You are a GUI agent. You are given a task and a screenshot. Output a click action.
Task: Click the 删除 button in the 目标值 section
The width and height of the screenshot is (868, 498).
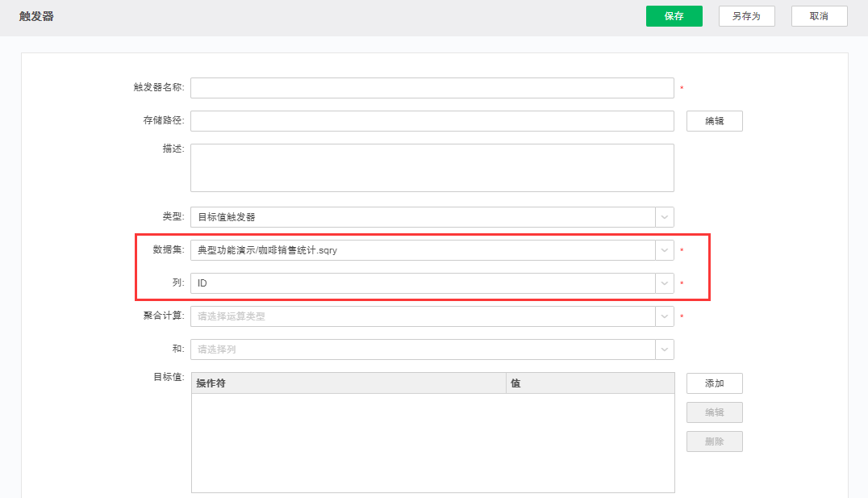(714, 441)
